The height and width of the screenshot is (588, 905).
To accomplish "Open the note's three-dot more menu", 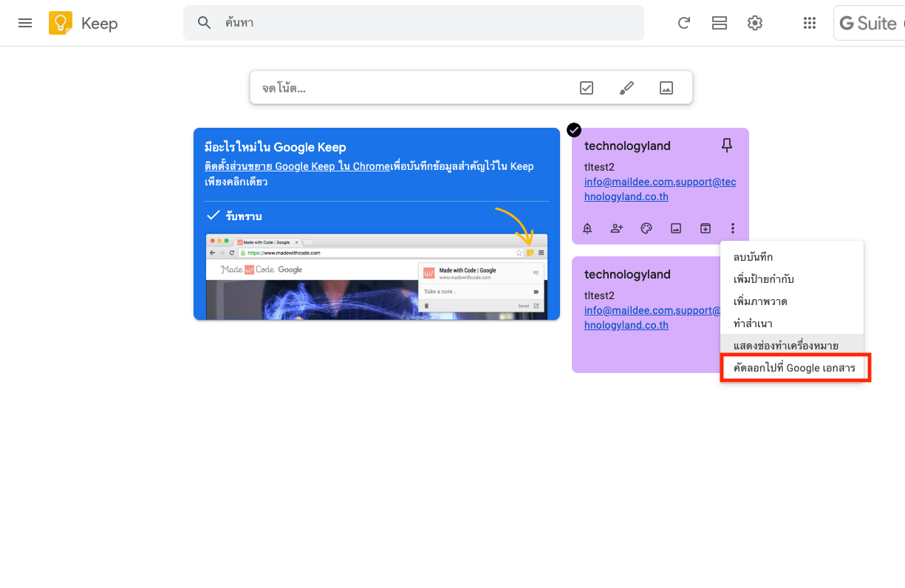I will tap(732, 228).
